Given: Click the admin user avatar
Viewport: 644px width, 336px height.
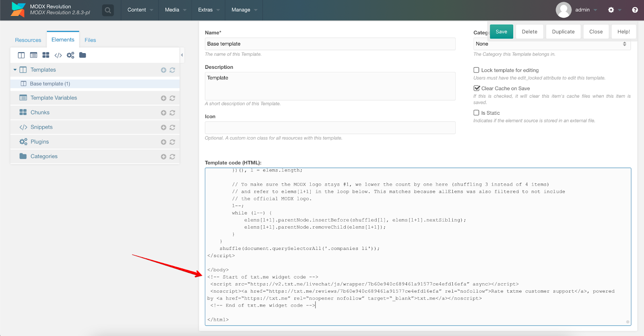Looking at the screenshot, I should pyautogui.click(x=563, y=10).
